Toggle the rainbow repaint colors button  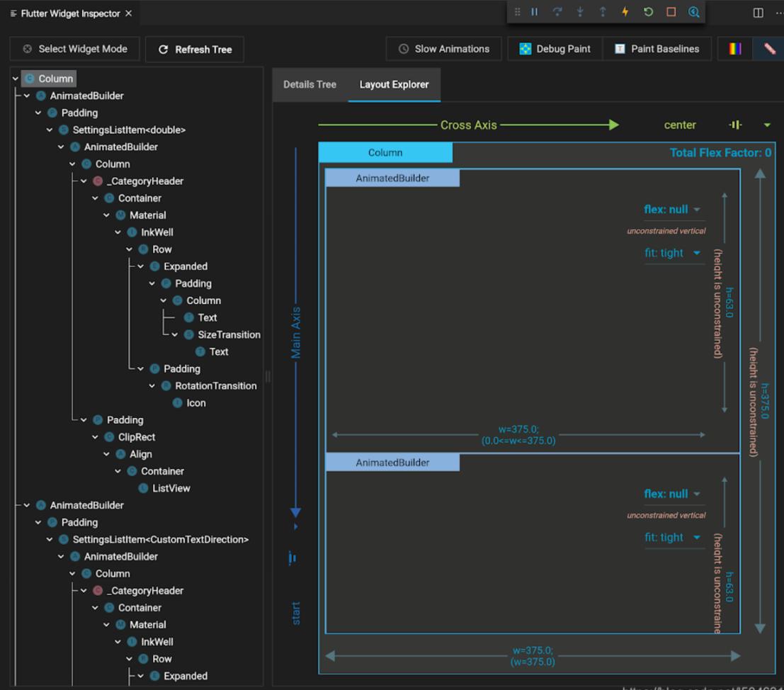(735, 49)
